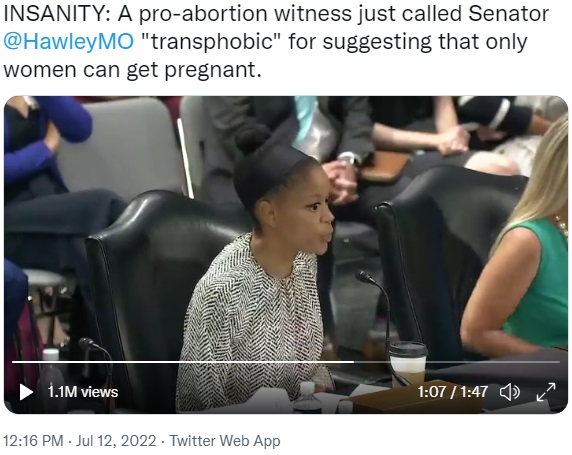The image size is (572, 455).
Task: Click the Jul 12, 2022 date
Action: pyautogui.click(x=116, y=441)
